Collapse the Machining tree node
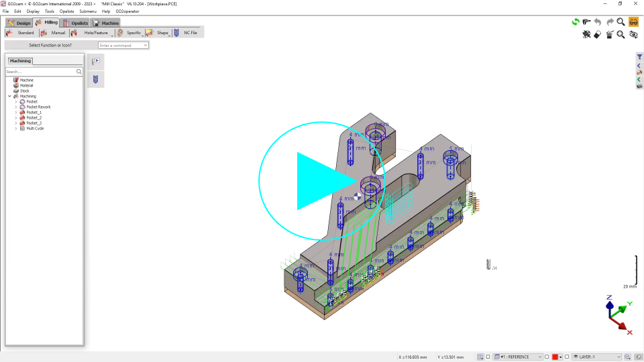Image resolution: width=644 pixels, height=362 pixels. click(x=9, y=97)
